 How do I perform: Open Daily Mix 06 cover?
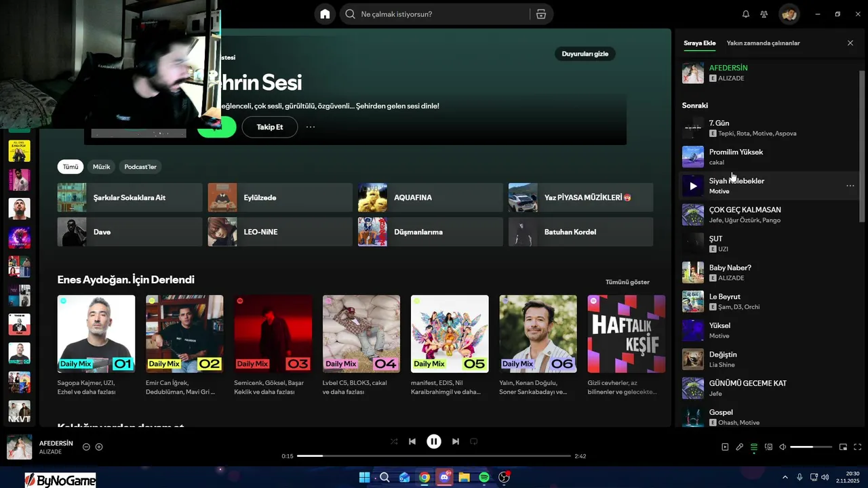click(x=538, y=333)
